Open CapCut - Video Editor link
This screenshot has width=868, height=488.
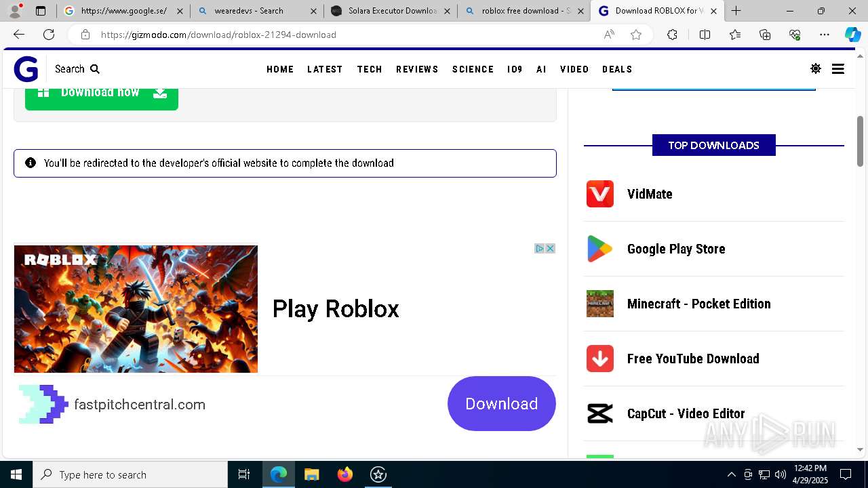click(686, 413)
